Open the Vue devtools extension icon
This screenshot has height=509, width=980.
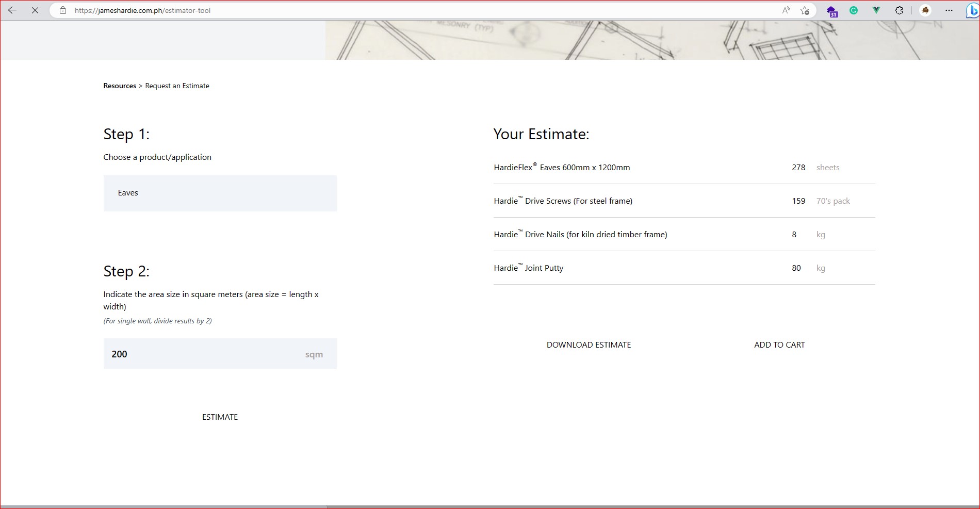(x=876, y=10)
